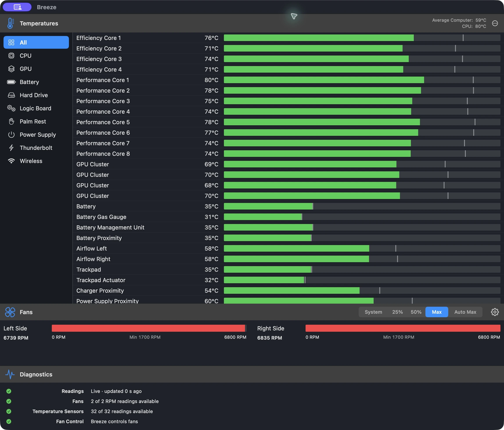Screen dimensions: 504x430
Task: Click the Performance Core 5 temperature bar
Action: tap(362, 122)
